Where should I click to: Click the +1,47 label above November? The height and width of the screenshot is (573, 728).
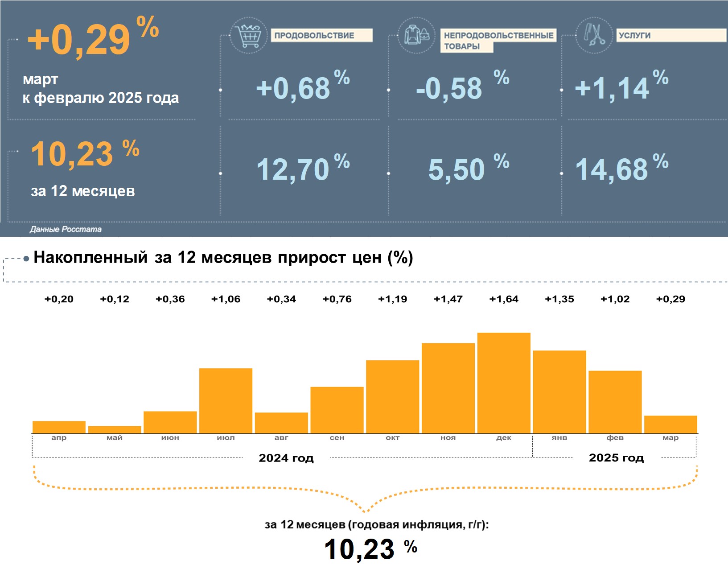(448, 299)
